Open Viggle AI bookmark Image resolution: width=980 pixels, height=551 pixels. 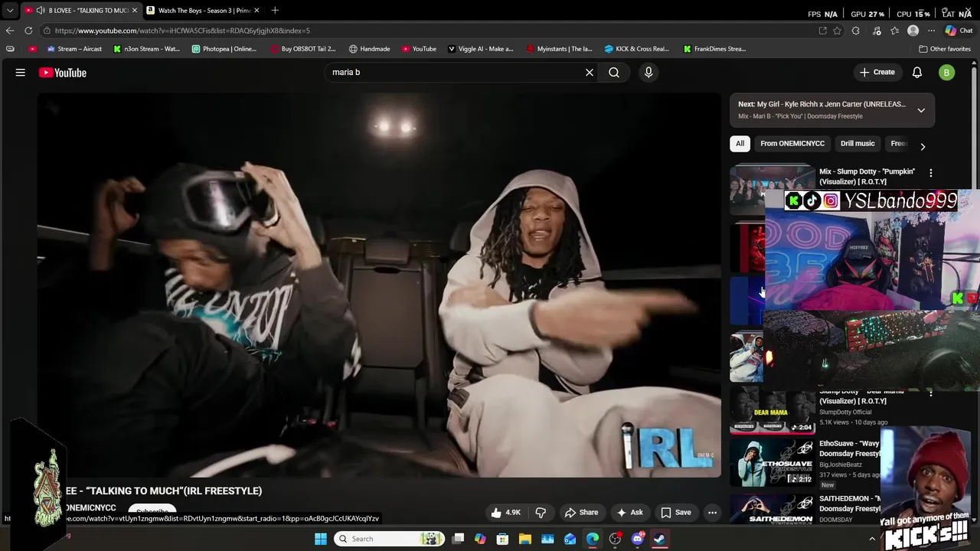point(480,49)
